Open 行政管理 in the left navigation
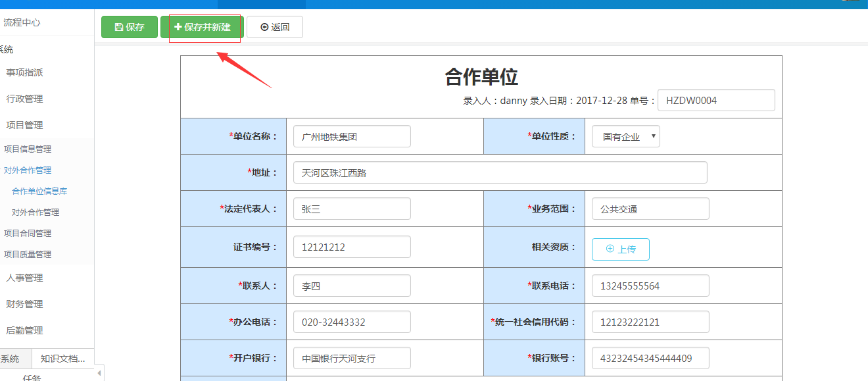The height and width of the screenshot is (381, 868). [x=24, y=99]
